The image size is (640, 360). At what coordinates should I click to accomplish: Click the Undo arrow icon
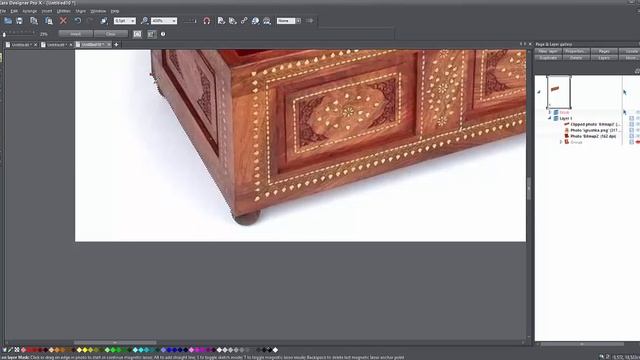(x=78, y=21)
